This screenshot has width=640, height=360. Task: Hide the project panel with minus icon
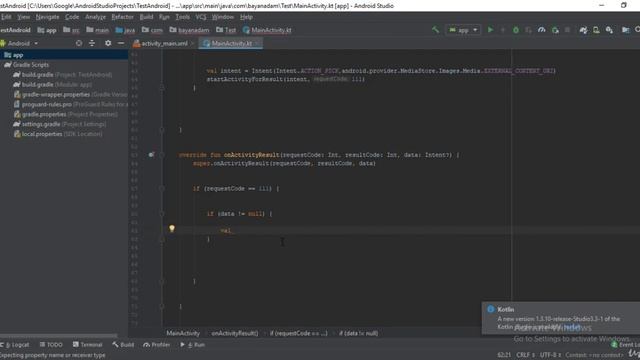pyautogui.click(x=121, y=43)
